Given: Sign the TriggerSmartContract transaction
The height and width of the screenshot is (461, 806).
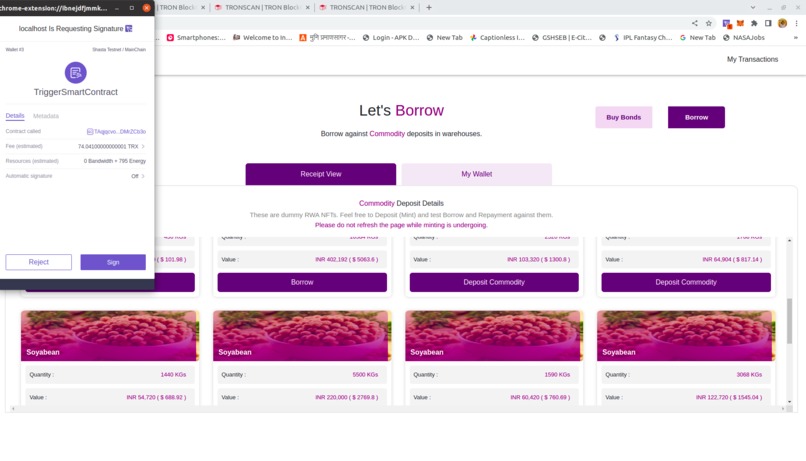Looking at the screenshot, I should (x=113, y=262).
